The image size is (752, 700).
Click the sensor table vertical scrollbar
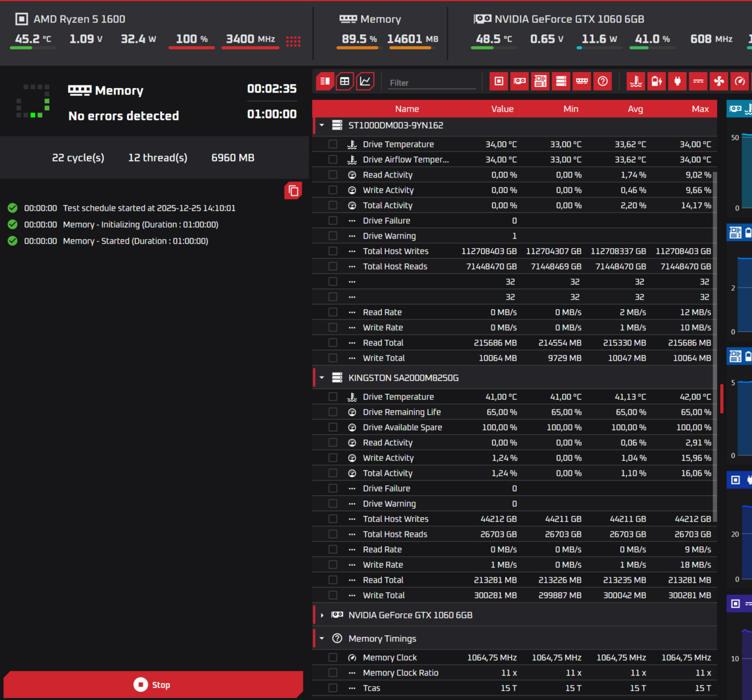[715, 346]
